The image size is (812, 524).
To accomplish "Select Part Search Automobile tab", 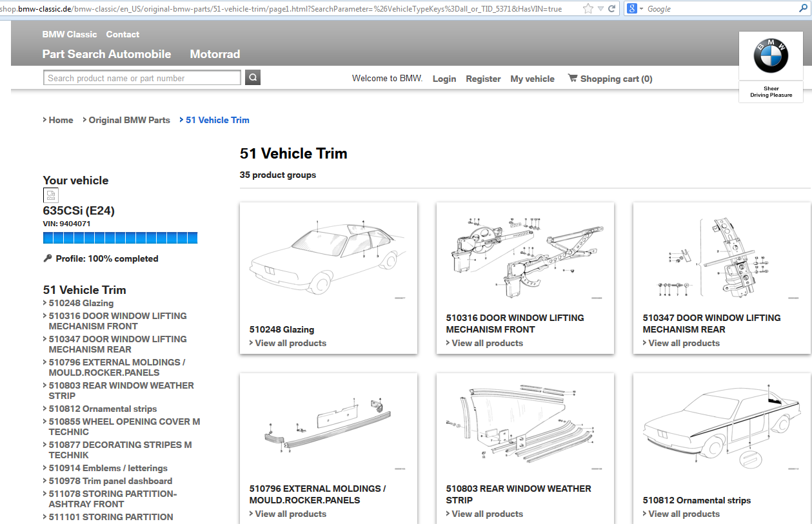I will 106,54.
